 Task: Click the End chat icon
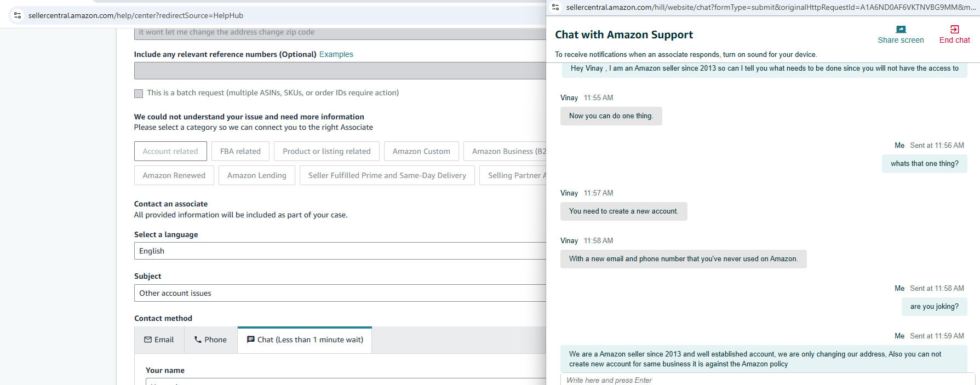tap(954, 30)
